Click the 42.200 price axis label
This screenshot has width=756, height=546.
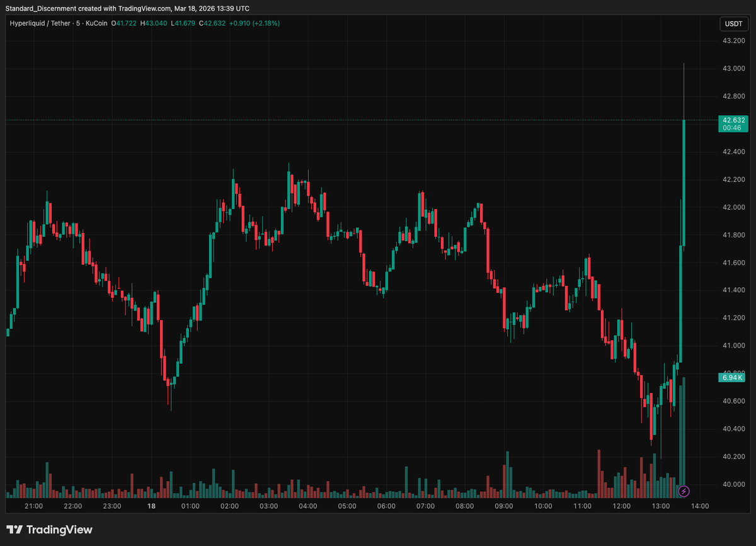point(733,179)
